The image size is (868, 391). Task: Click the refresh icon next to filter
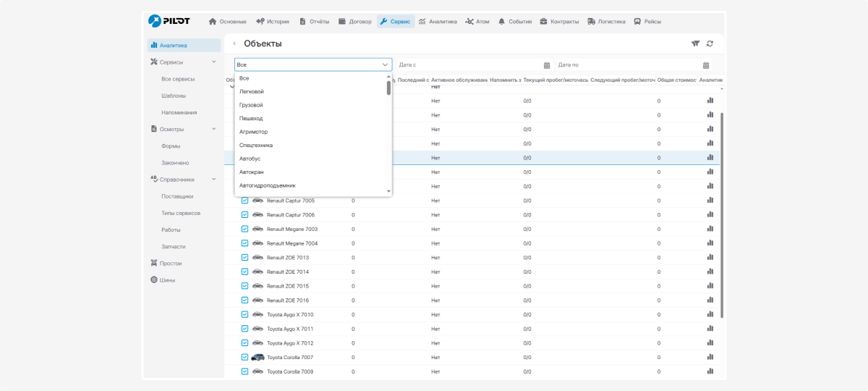(710, 43)
